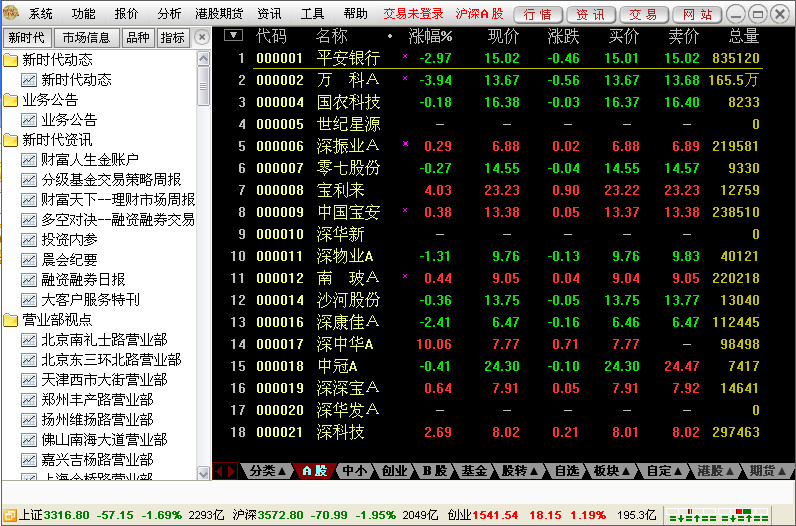Switch to the 指标 panel tab
Image resolution: width=796 pixels, height=526 pixels.
click(173, 38)
